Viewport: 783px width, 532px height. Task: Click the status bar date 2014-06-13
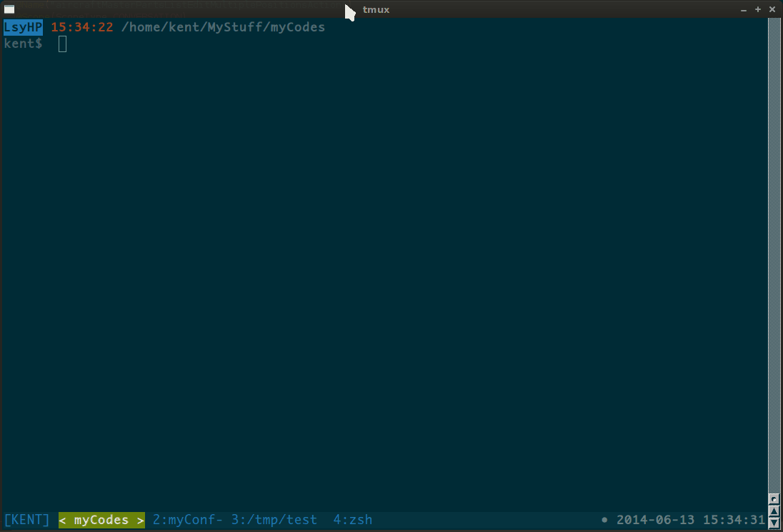(x=656, y=520)
